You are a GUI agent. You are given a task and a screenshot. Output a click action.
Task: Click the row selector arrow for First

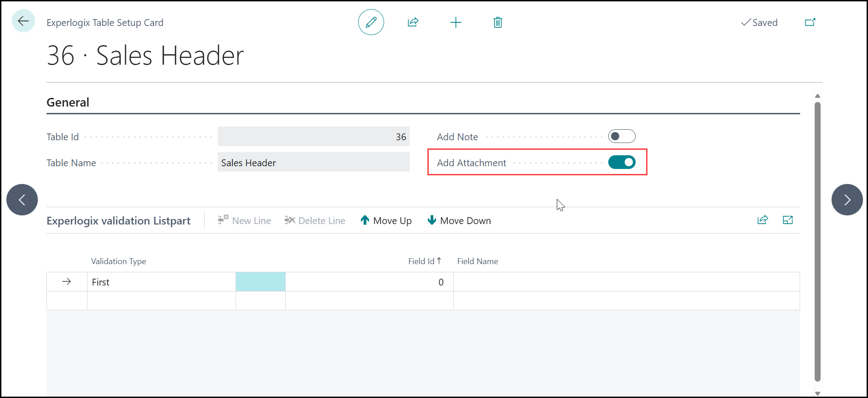tap(67, 282)
